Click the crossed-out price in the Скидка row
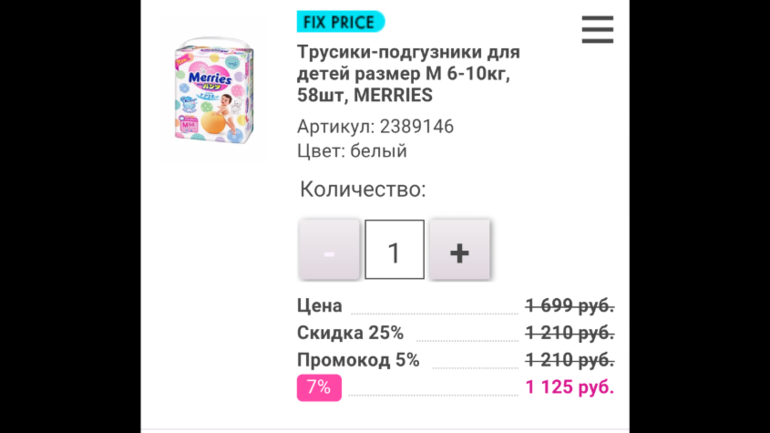 pos(569,333)
